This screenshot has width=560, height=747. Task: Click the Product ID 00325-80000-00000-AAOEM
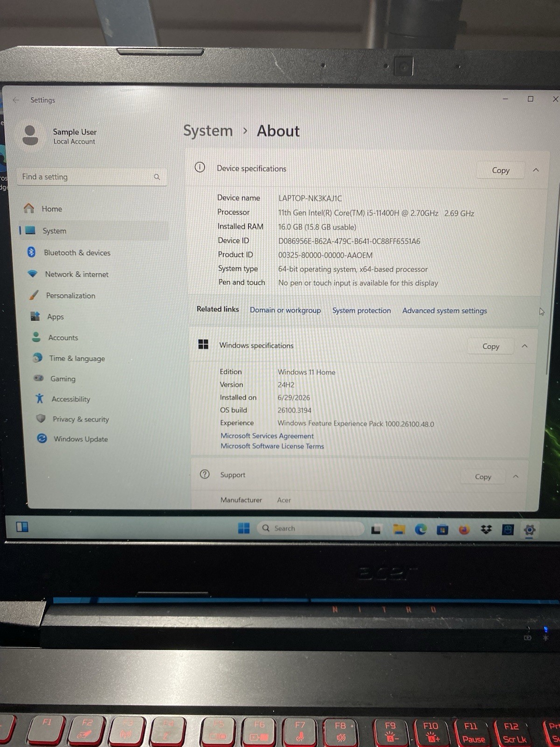(325, 255)
